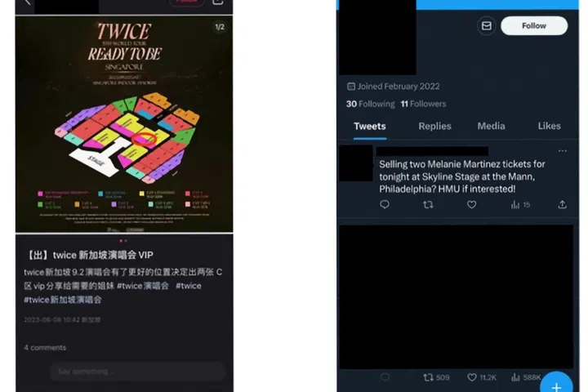Like the second tweet with 11.2K likes

coord(482,377)
